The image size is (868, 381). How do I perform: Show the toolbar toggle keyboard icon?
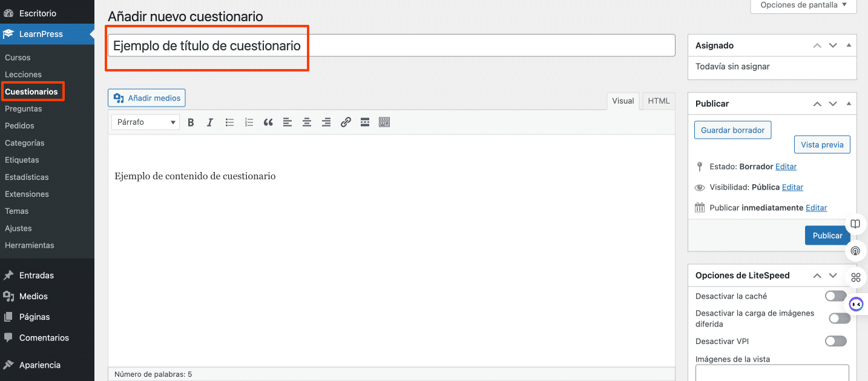click(x=384, y=122)
